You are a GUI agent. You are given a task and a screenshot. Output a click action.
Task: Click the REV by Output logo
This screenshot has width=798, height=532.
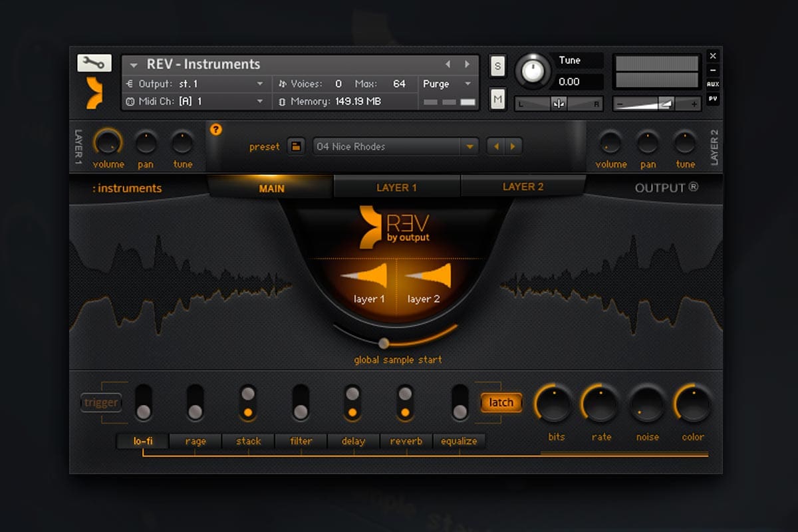[x=395, y=227]
